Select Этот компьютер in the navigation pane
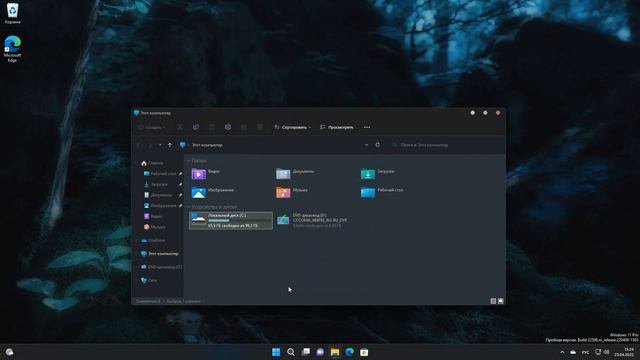The width and height of the screenshot is (640, 360). tap(160, 253)
